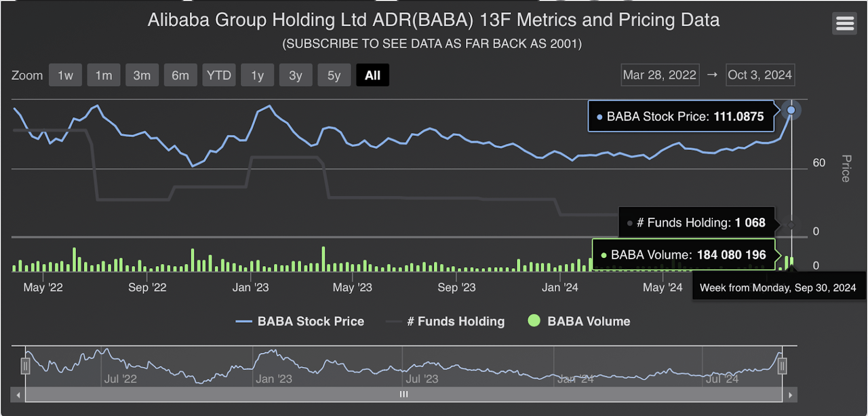The height and width of the screenshot is (416, 868).
Task: Edit the Mar 28, 2022 start date
Action: tap(660, 75)
